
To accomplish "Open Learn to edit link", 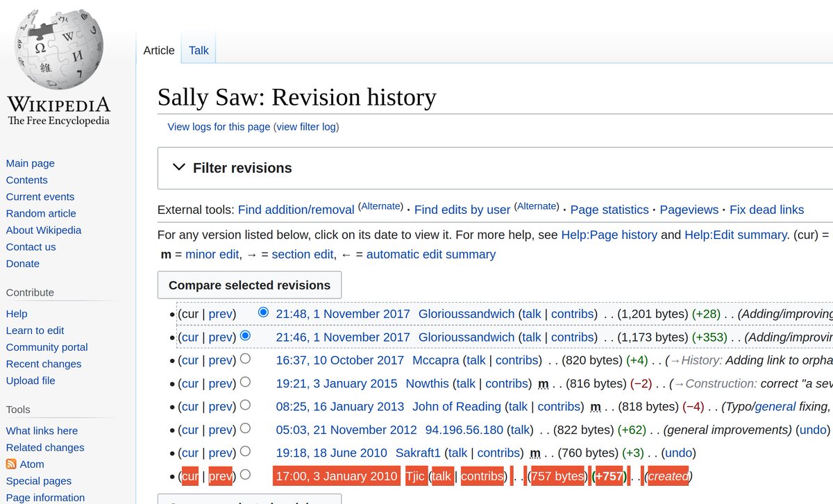I will point(35,330).
